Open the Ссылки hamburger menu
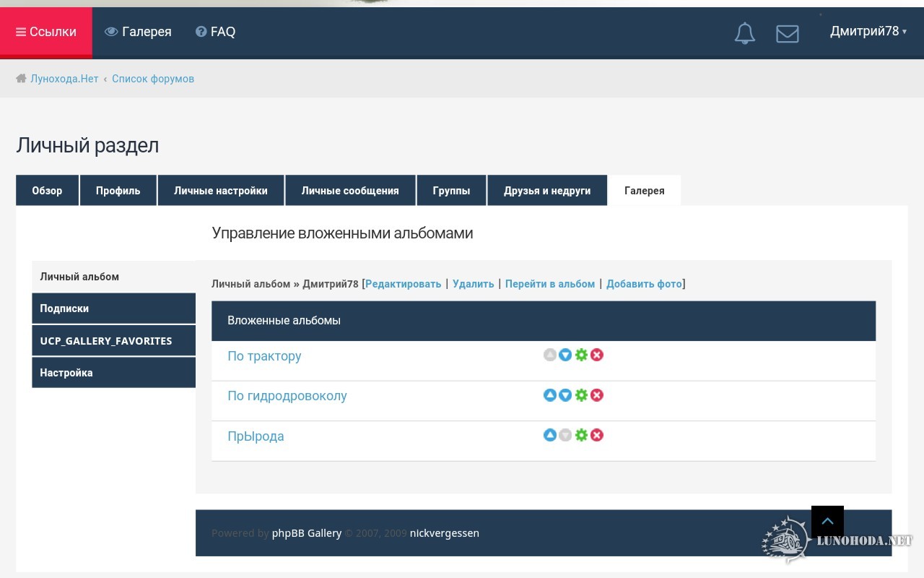924x578 pixels. pyautogui.click(x=46, y=33)
